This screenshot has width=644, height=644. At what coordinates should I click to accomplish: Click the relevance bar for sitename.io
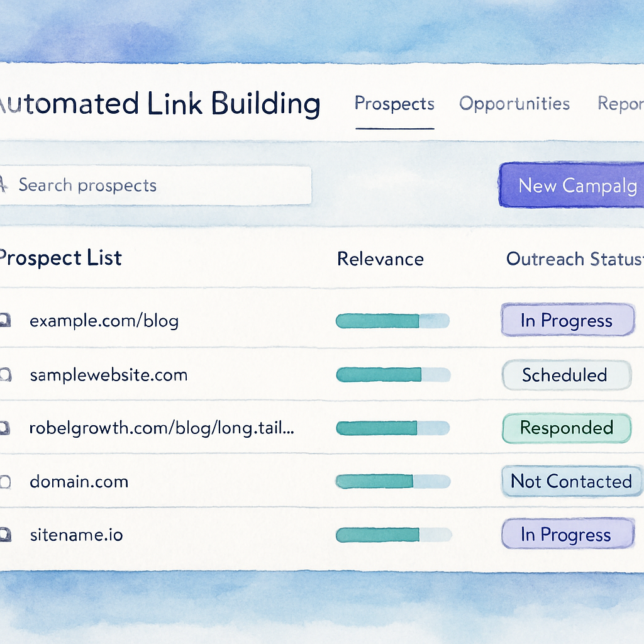pyautogui.click(x=392, y=535)
